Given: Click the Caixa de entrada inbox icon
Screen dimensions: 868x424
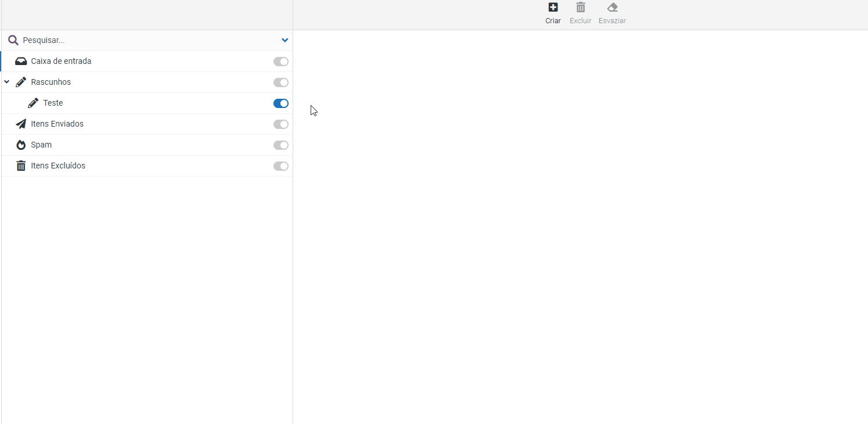Looking at the screenshot, I should coord(21,62).
